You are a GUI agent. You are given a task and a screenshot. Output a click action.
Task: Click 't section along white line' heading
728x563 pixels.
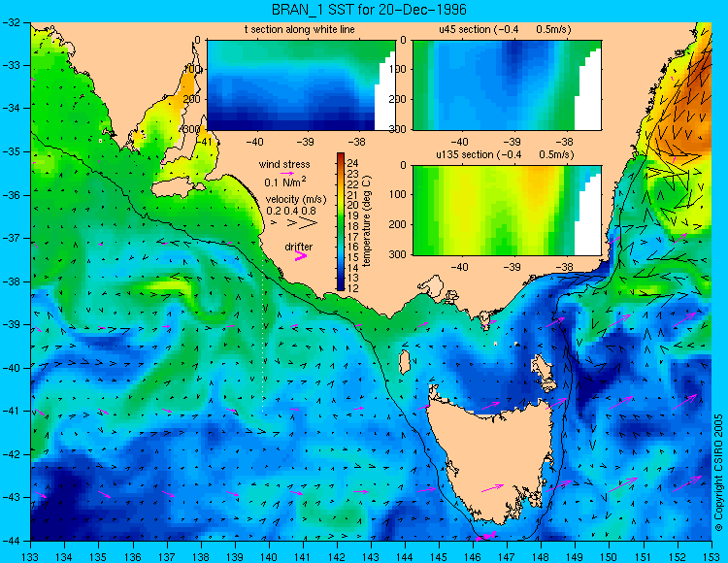(300, 29)
